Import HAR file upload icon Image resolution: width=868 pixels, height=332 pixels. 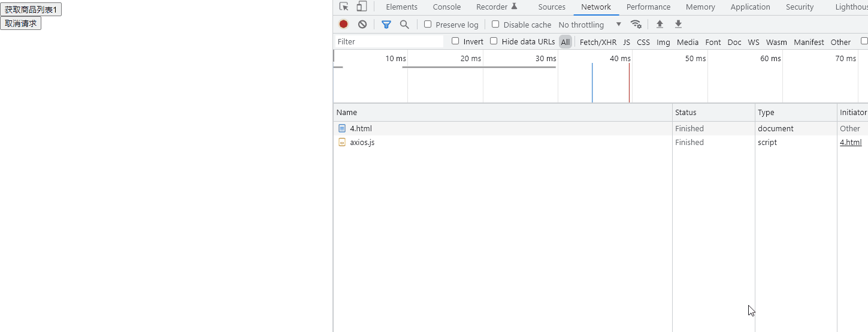(x=660, y=24)
